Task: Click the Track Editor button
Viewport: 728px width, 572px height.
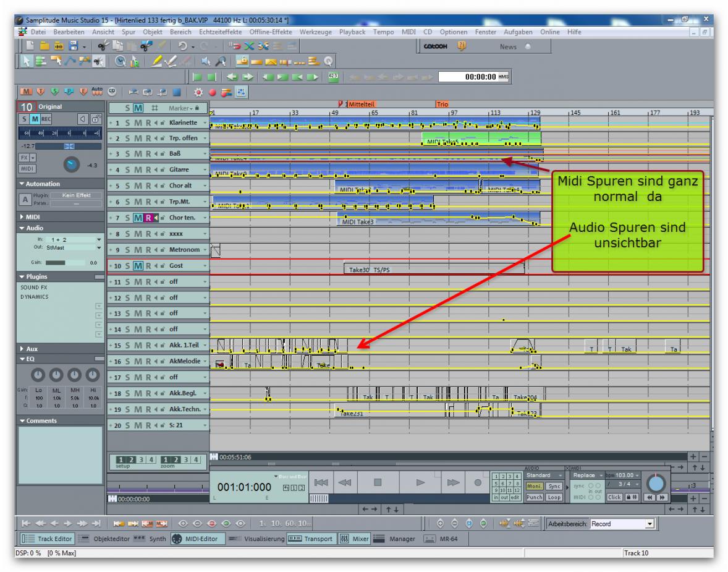Action: pyautogui.click(x=48, y=539)
